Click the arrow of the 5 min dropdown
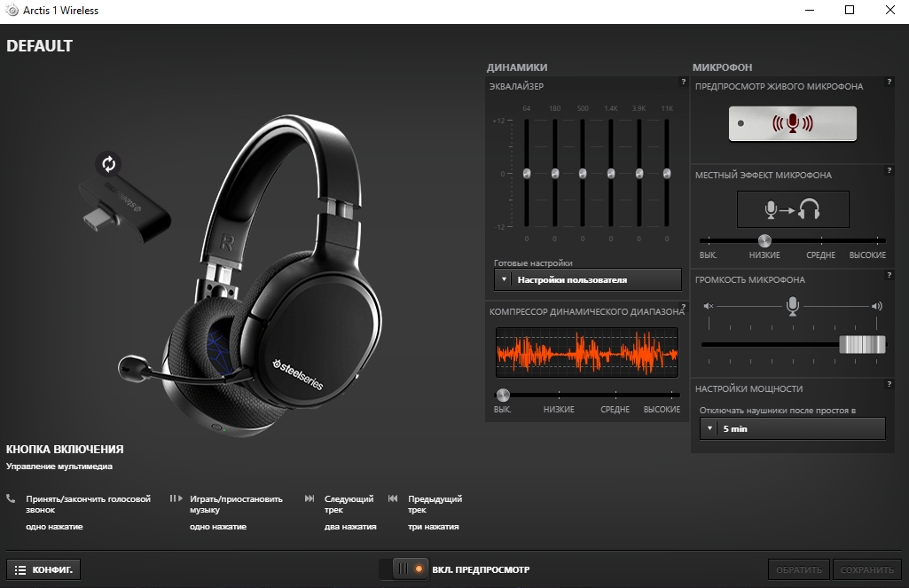This screenshot has width=909, height=588. 709,428
